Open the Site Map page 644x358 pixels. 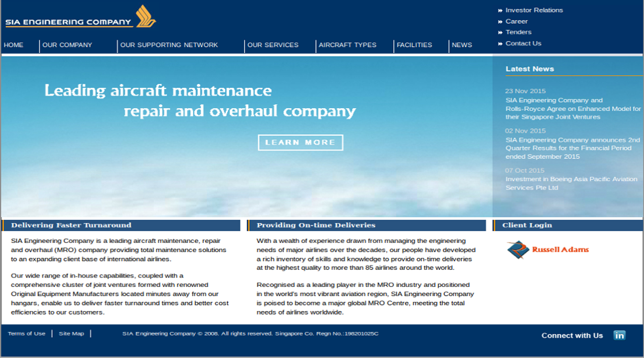tap(71, 334)
